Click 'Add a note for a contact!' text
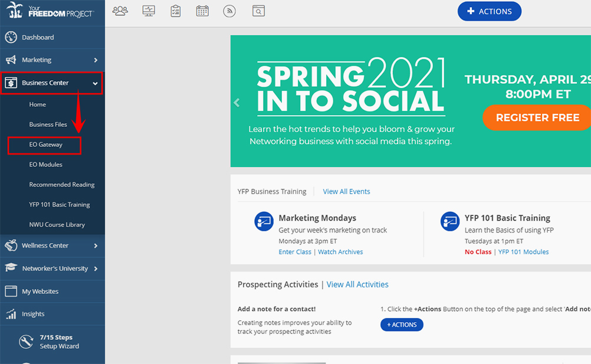Image resolution: width=591 pixels, height=364 pixels. coord(276,309)
